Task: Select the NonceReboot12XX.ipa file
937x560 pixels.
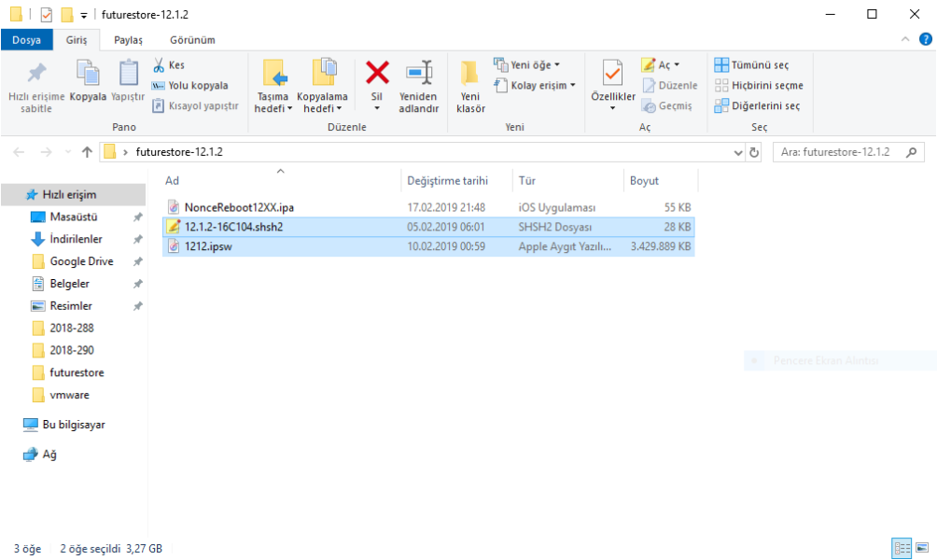Action: (238, 207)
